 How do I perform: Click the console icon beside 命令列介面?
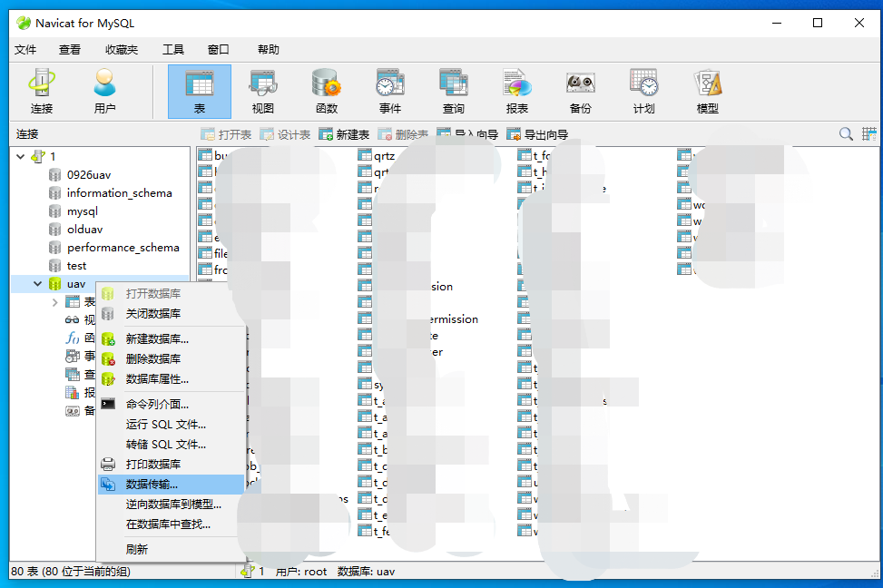pyautogui.click(x=108, y=404)
